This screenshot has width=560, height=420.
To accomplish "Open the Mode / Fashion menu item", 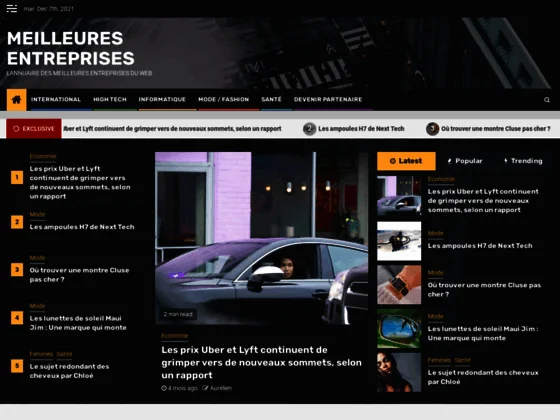I will click(224, 99).
